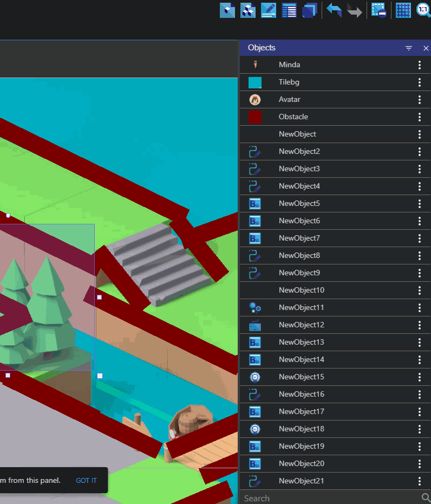Dismiss the hint with GOT IT
Image resolution: width=431 pixels, height=504 pixels.
86,481
